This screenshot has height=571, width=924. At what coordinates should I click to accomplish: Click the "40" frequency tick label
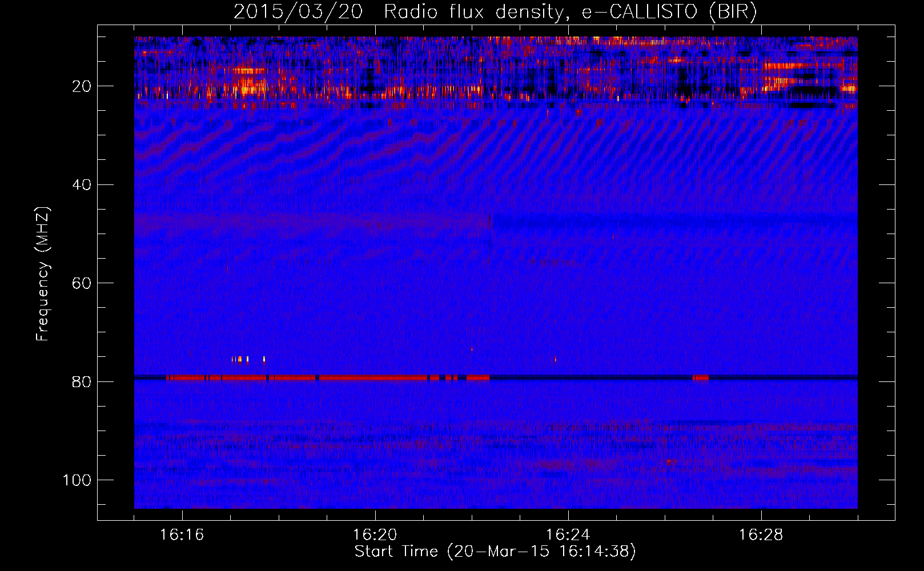click(x=82, y=184)
